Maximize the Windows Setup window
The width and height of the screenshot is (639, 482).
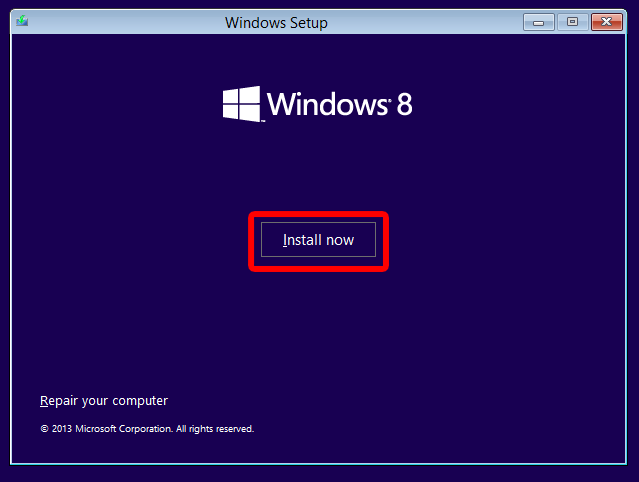[573, 22]
